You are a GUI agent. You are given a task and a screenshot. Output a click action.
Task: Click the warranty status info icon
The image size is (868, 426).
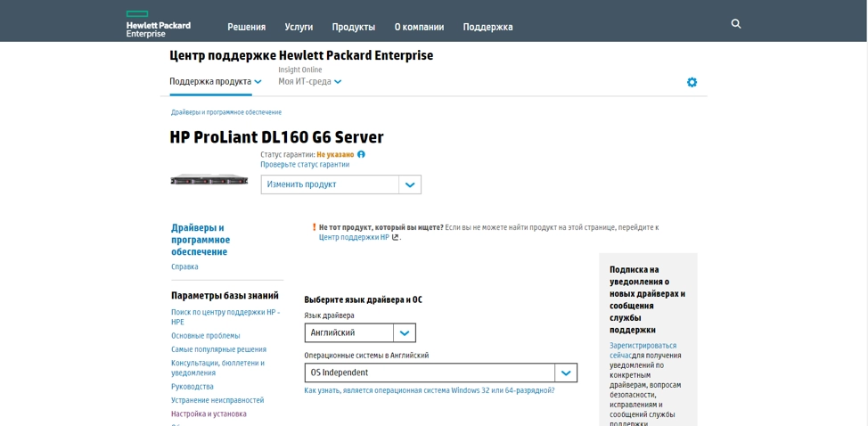(361, 154)
